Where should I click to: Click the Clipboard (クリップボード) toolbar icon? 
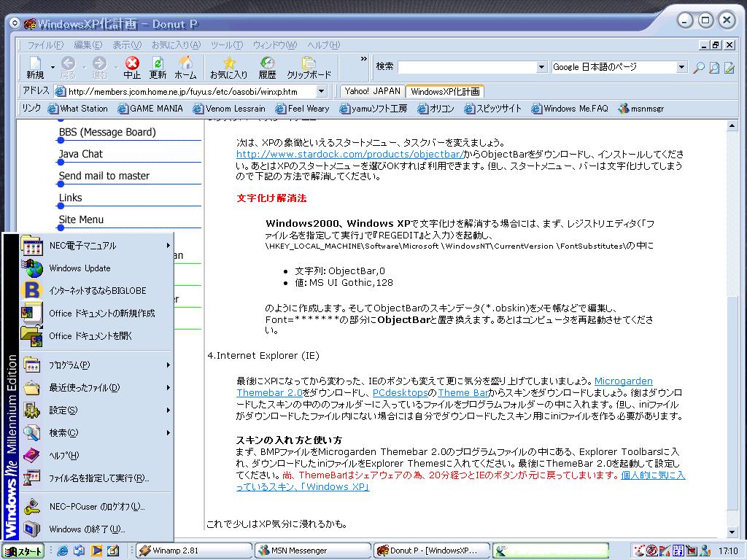coord(309,63)
